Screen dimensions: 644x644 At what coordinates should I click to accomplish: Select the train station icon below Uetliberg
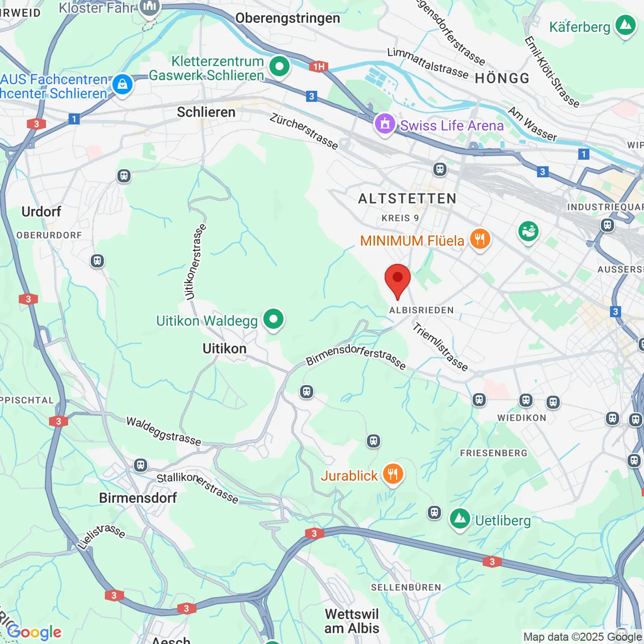tap(434, 513)
